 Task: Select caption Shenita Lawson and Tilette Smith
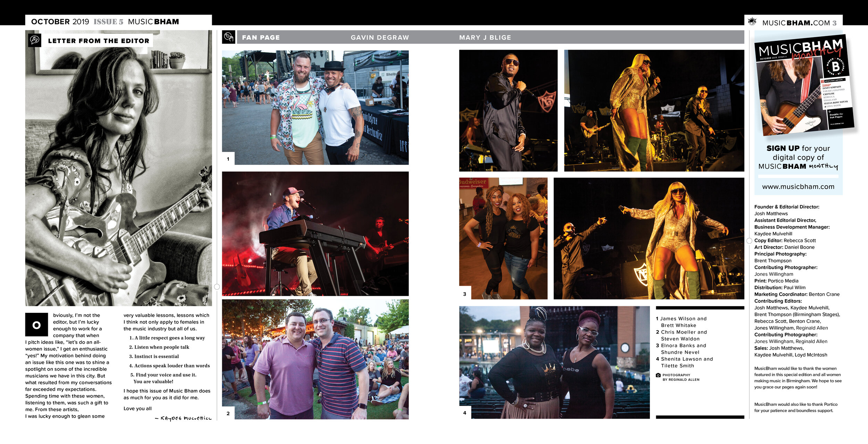pos(684,362)
